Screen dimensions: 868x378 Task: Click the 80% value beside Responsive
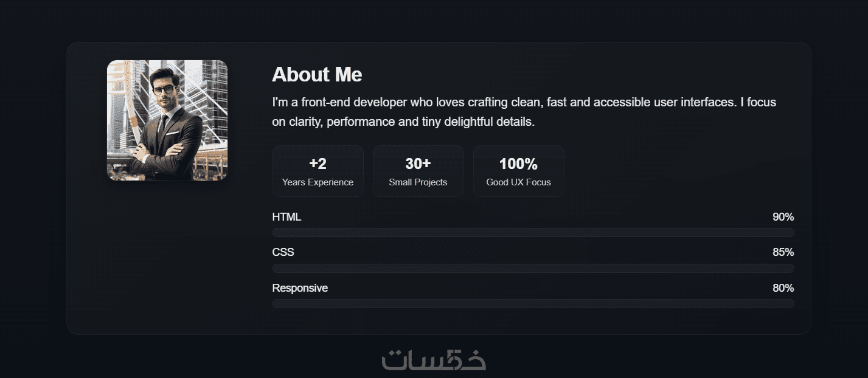point(783,288)
